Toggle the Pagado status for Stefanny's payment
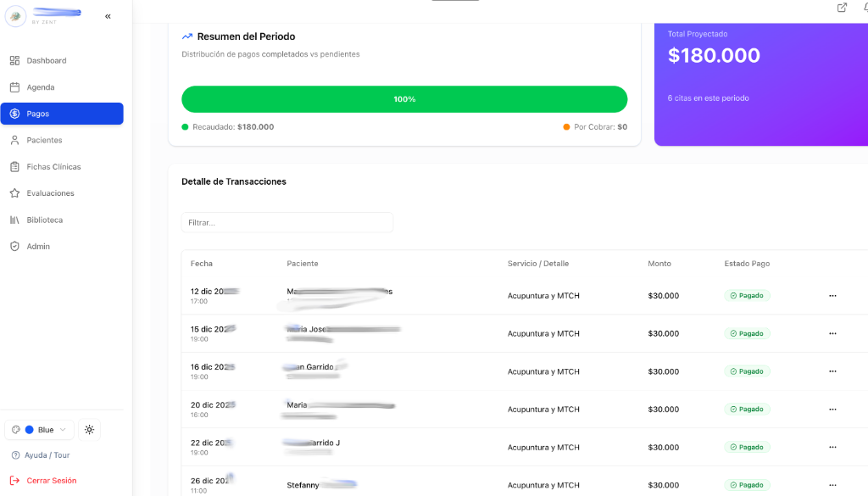Screen dimensions: 868x496 747,485
